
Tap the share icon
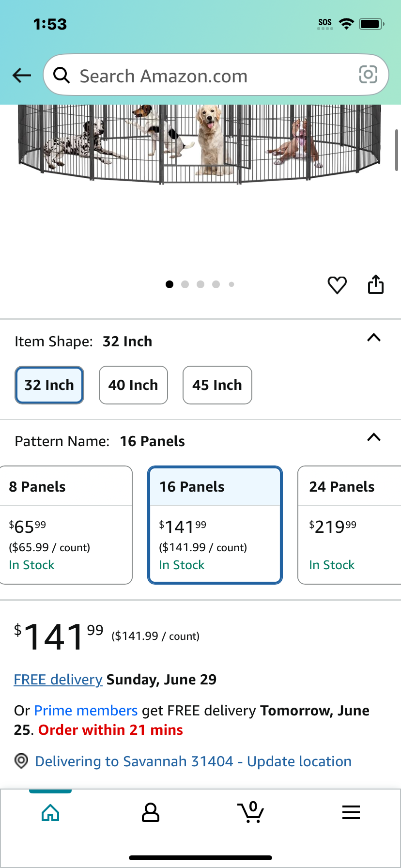pos(376,284)
